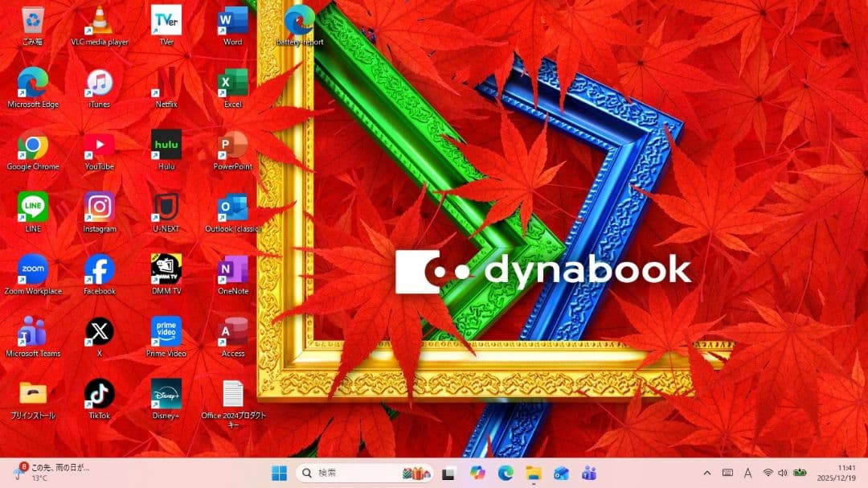Open the U-NEXT desktop shortcut
This screenshot has width=868, height=488.
click(166, 212)
